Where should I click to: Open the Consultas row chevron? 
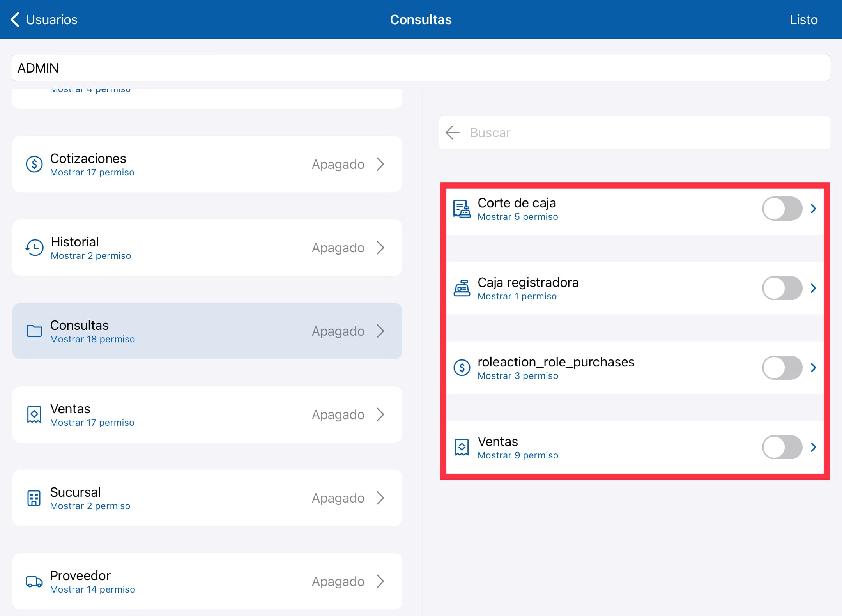click(380, 331)
